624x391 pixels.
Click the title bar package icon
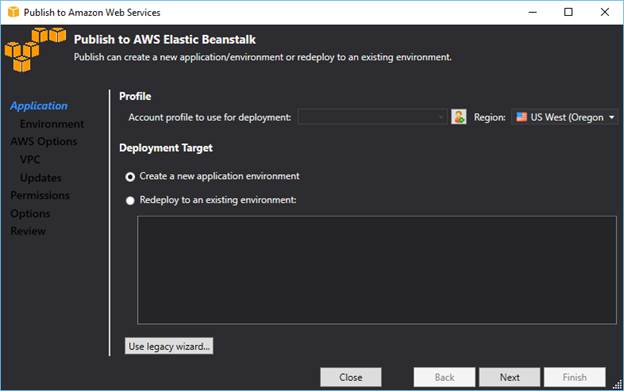click(13, 12)
